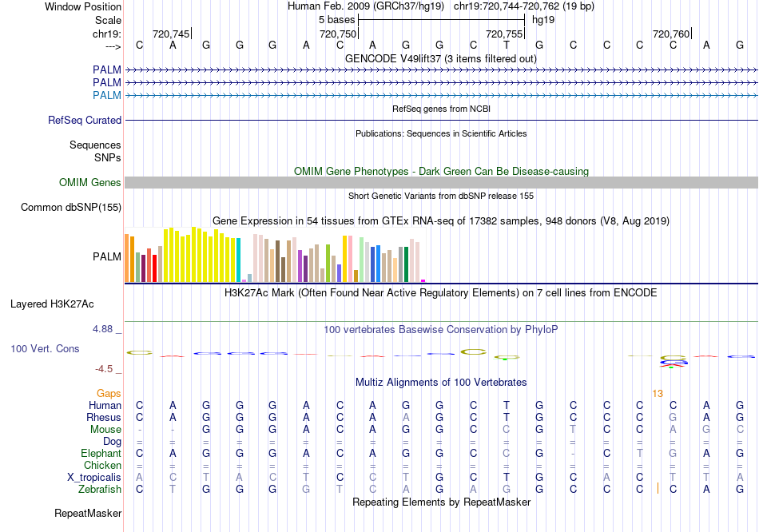Click Short Genetic Variants from dbSNP title

click(x=441, y=196)
